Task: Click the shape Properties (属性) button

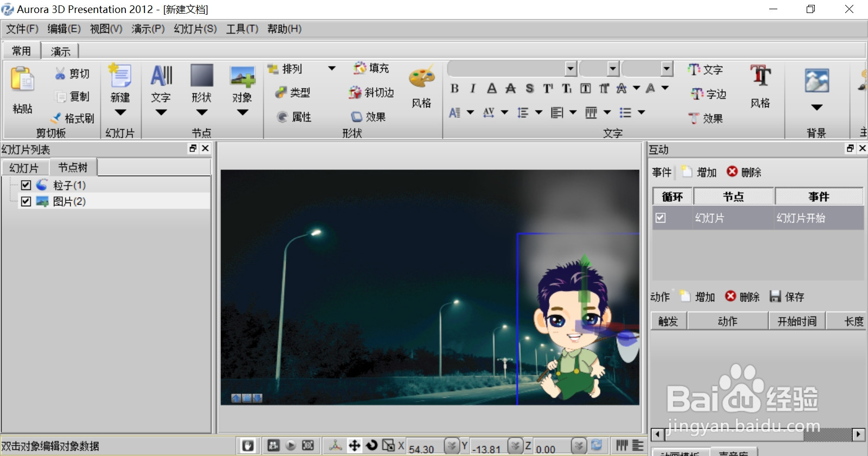Action: pos(294,117)
